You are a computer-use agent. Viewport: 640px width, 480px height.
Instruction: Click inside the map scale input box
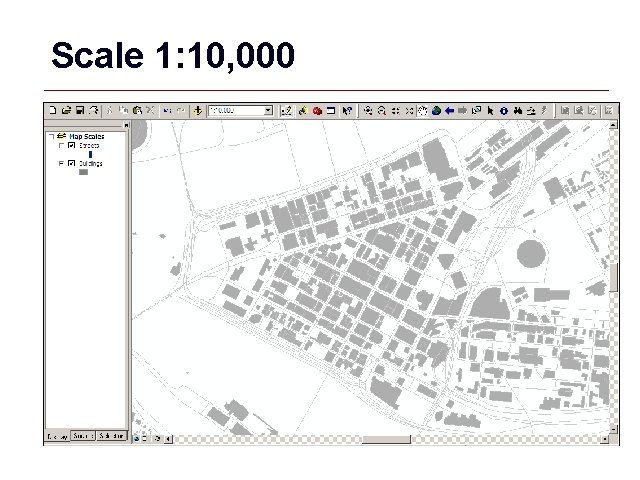click(x=236, y=111)
